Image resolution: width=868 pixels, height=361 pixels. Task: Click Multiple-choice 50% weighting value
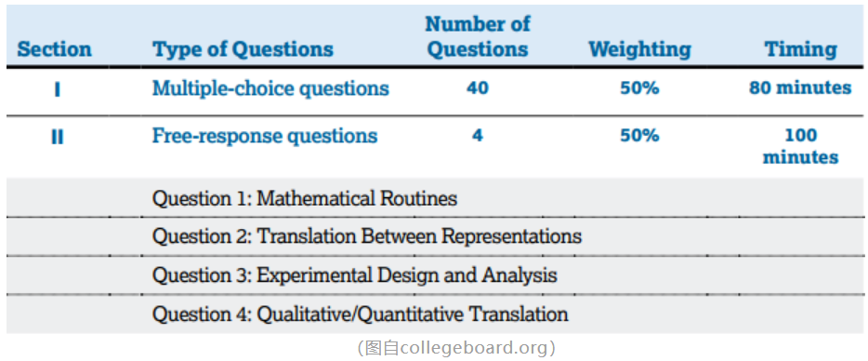point(640,88)
